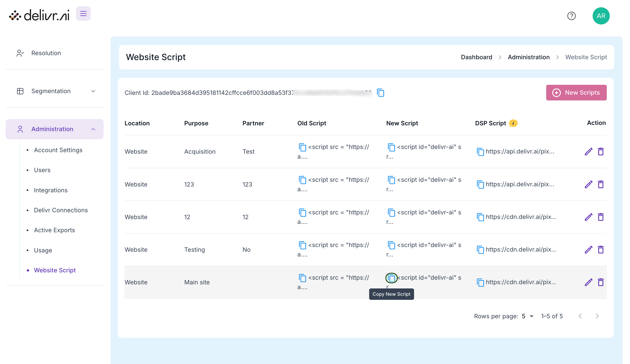The image size is (630, 364).
Task: Open Account Settings in sidebar
Action: click(x=58, y=150)
